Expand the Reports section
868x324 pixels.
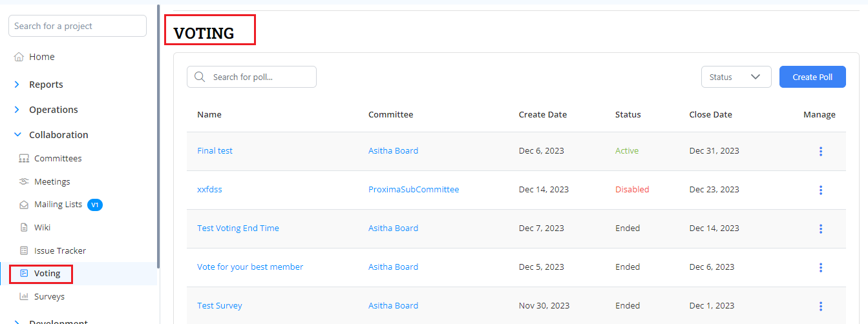[17, 85]
